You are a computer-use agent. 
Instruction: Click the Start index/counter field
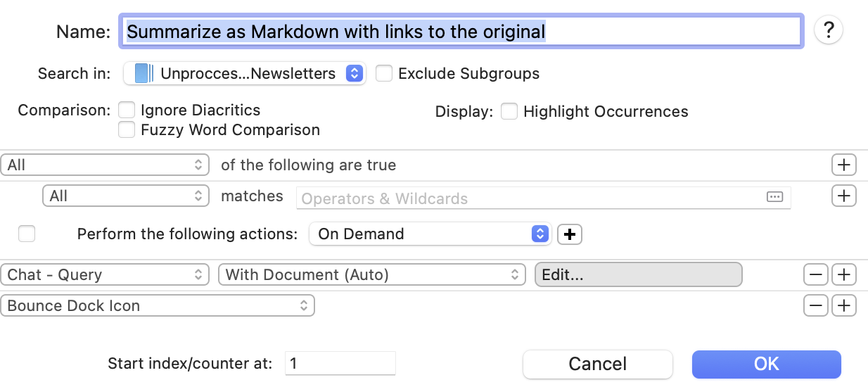pyautogui.click(x=340, y=364)
